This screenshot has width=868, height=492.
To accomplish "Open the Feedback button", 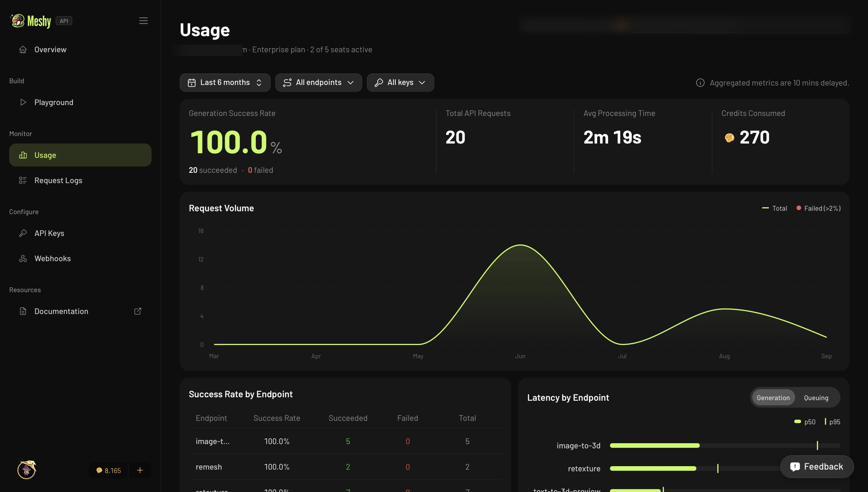I will tap(817, 467).
